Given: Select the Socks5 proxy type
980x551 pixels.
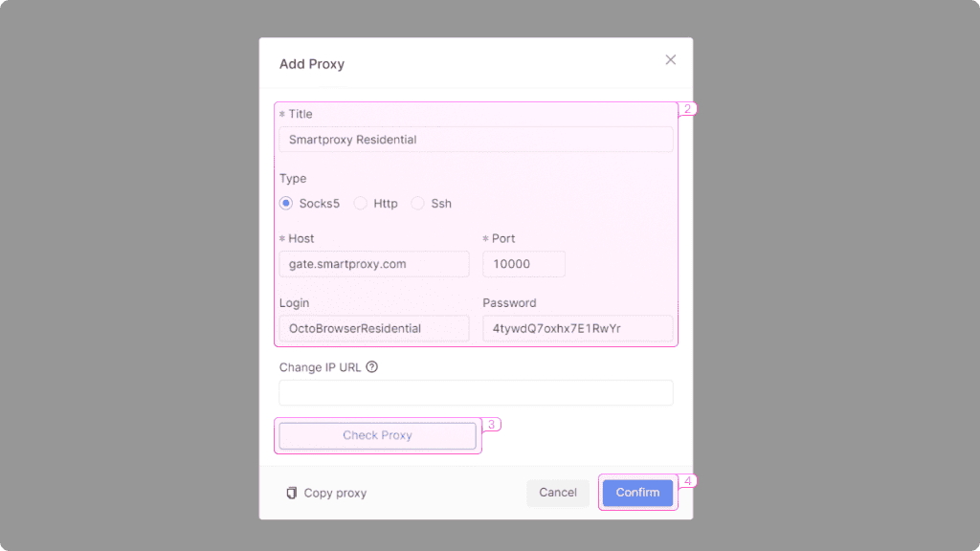Looking at the screenshot, I should (285, 203).
